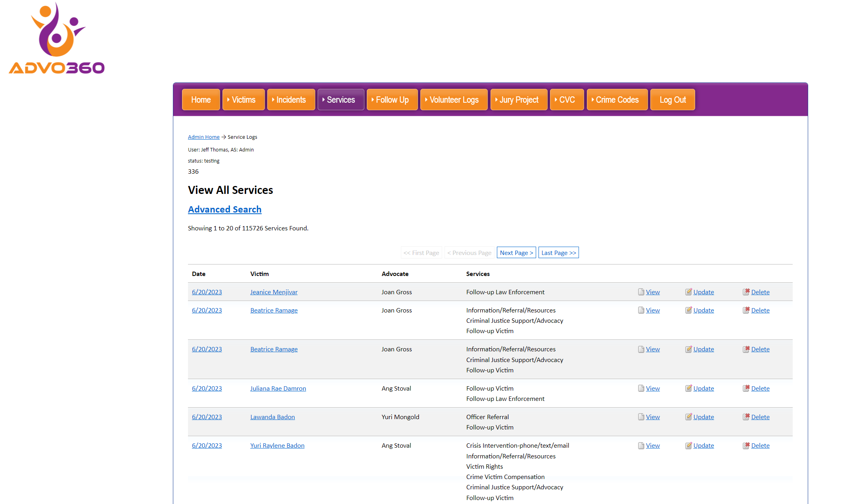Screen dimensions: 849x504
Task: Expand the Volunteer Logs menu item
Action: click(x=454, y=100)
